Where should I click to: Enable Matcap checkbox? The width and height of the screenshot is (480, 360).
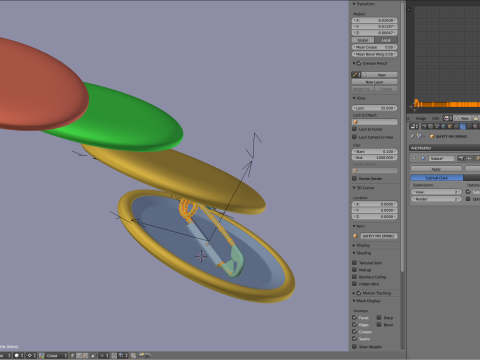(355, 270)
